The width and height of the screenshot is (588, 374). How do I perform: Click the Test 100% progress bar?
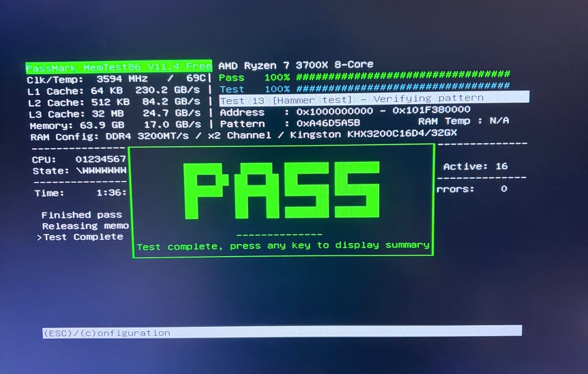[364, 88]
